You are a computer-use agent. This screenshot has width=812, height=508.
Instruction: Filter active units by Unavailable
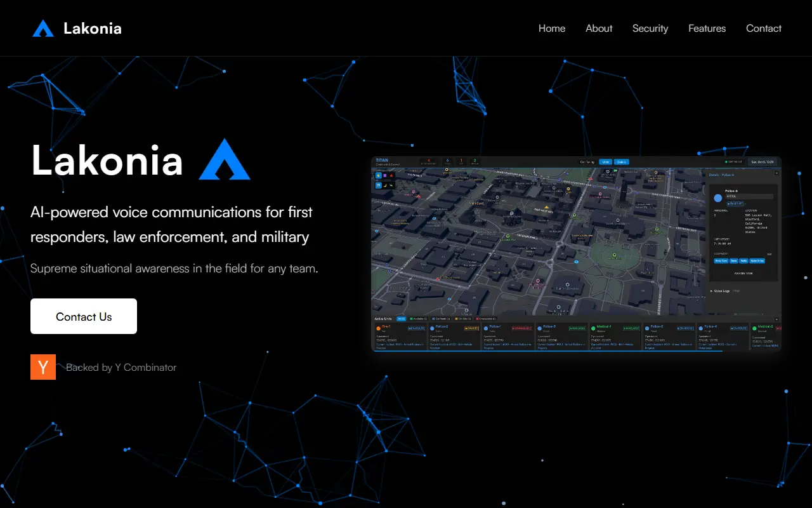click(485, 319)
